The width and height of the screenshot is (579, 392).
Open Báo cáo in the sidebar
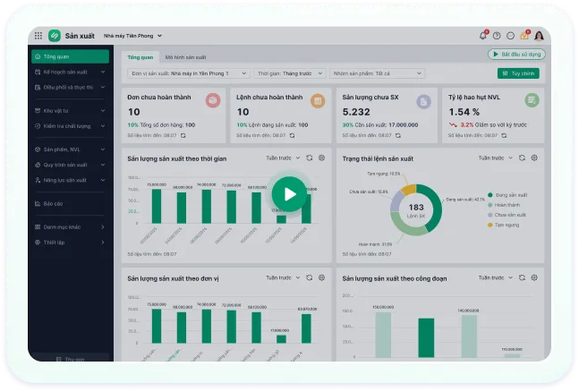click(54, 203)
